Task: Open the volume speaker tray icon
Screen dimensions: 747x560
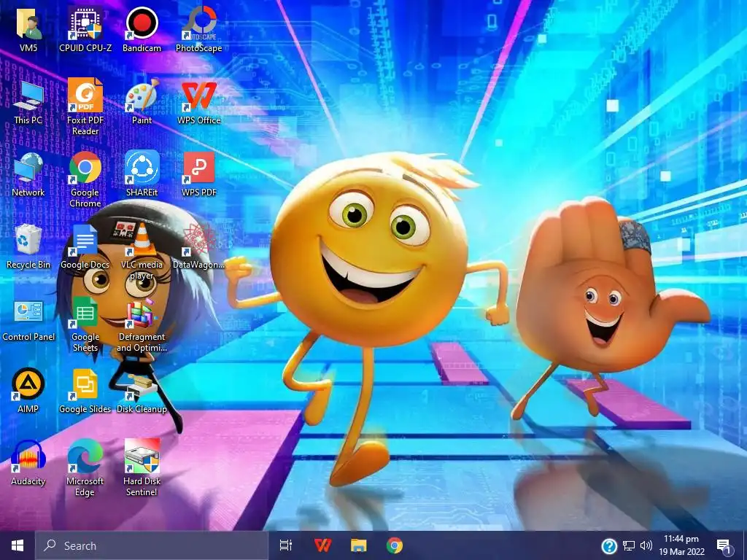Action: [646, 546]
